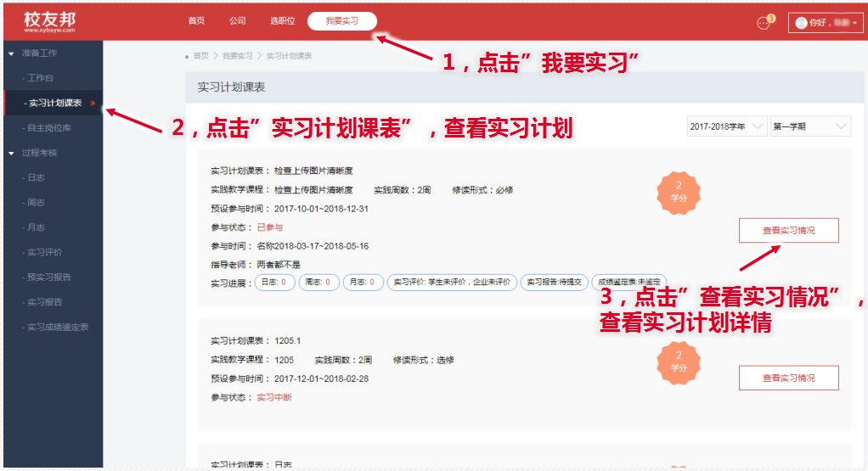Click first plan's 2学分 credit badge

point(679,193)
